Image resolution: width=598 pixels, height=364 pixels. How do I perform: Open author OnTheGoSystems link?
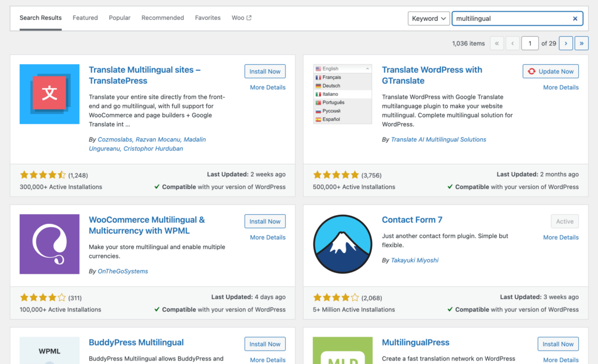pyautogui.click(x=123, y=271)
